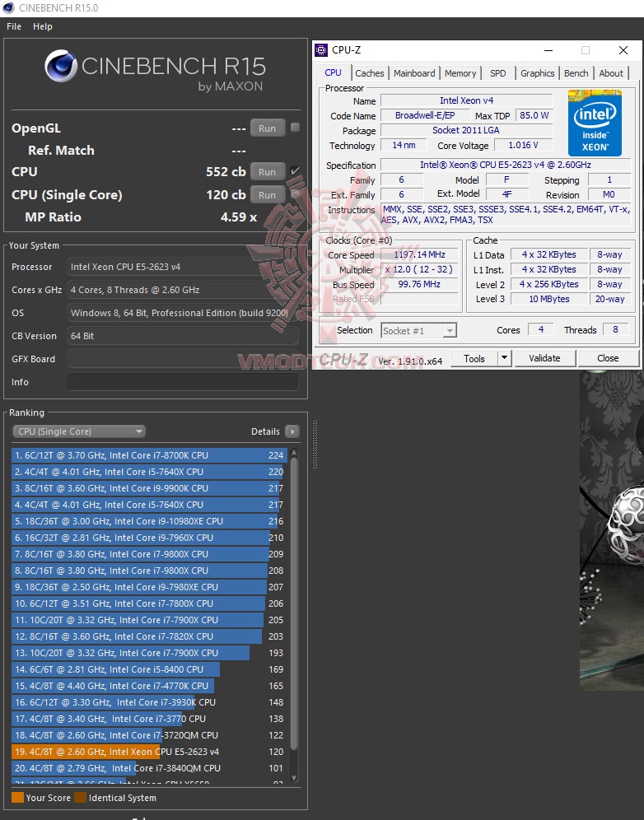Open the CPU (Single Core) ranking dropdown

79,431
